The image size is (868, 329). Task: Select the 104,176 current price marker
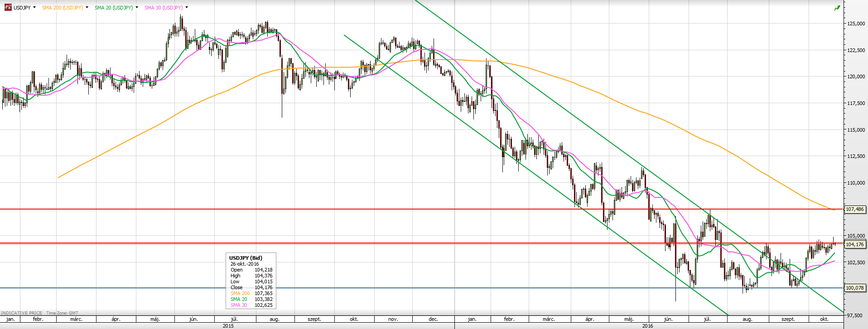854,244
